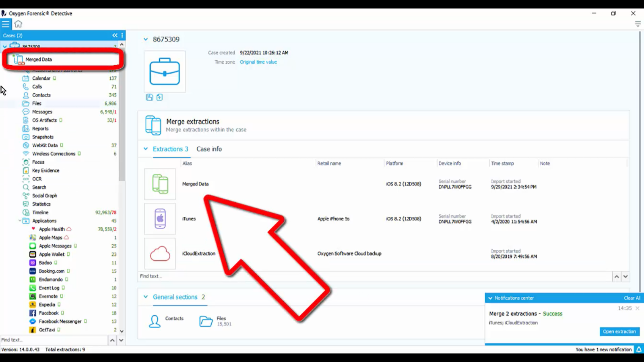Select Booking.com application
644x362 pixels.
(52, 271)
